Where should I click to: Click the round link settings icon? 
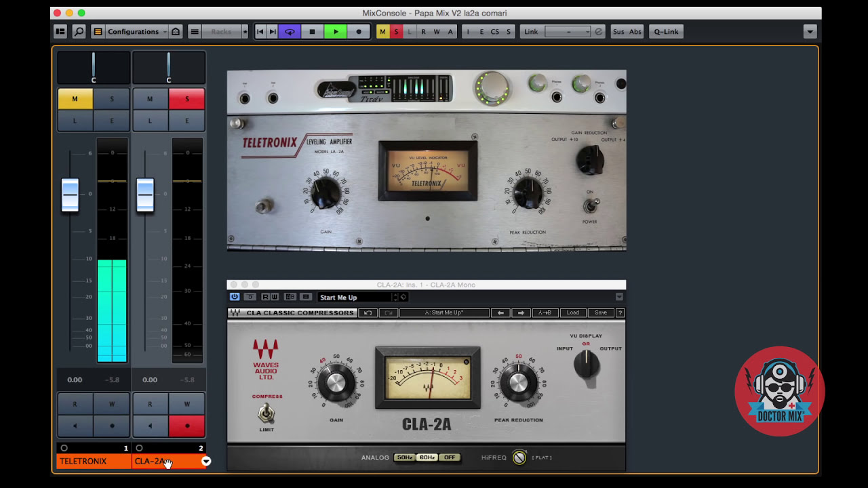point(599,32)
